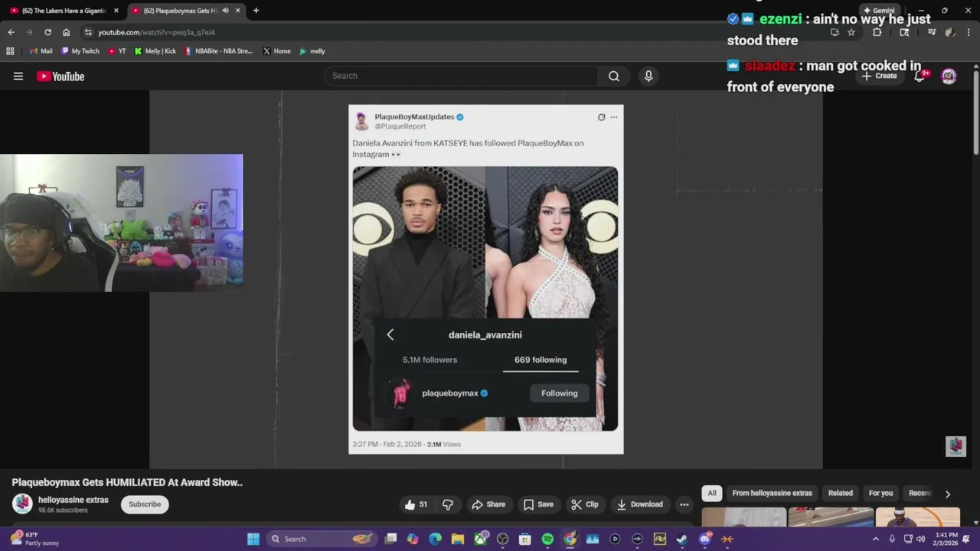
Task: Filter by From helloyassine extras chip
Action: coord(772,493)
